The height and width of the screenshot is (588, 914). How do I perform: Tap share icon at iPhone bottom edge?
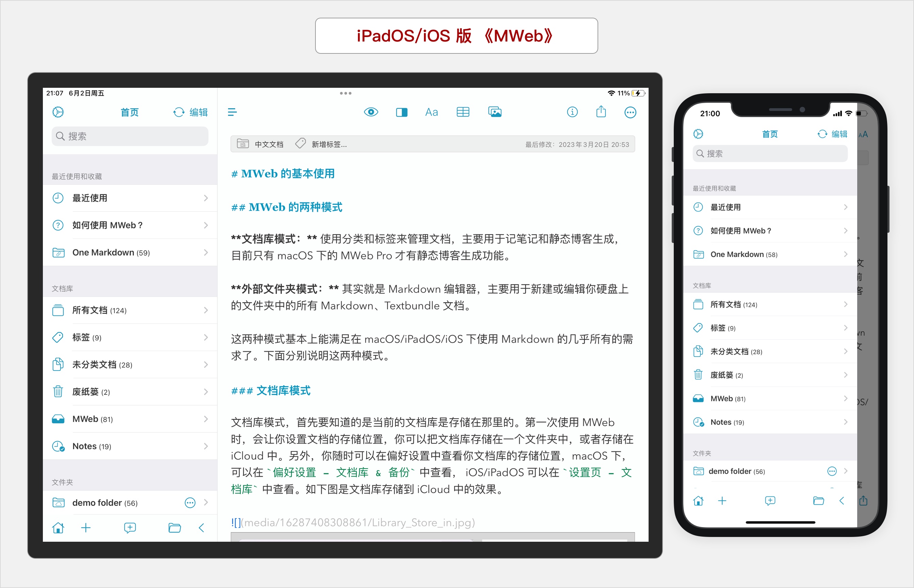pos(863,500)
